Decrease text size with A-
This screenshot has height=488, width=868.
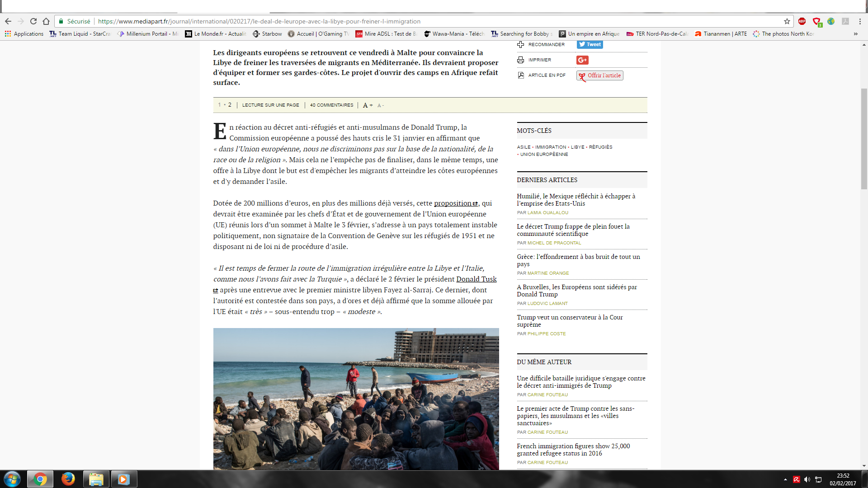coord(381,105)
